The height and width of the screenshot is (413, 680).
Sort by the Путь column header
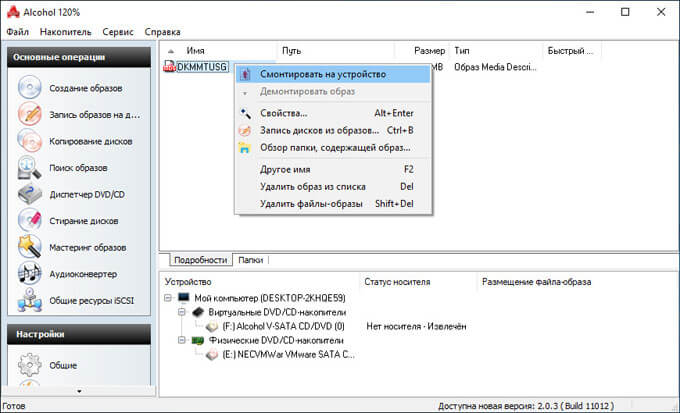[335, 51]
